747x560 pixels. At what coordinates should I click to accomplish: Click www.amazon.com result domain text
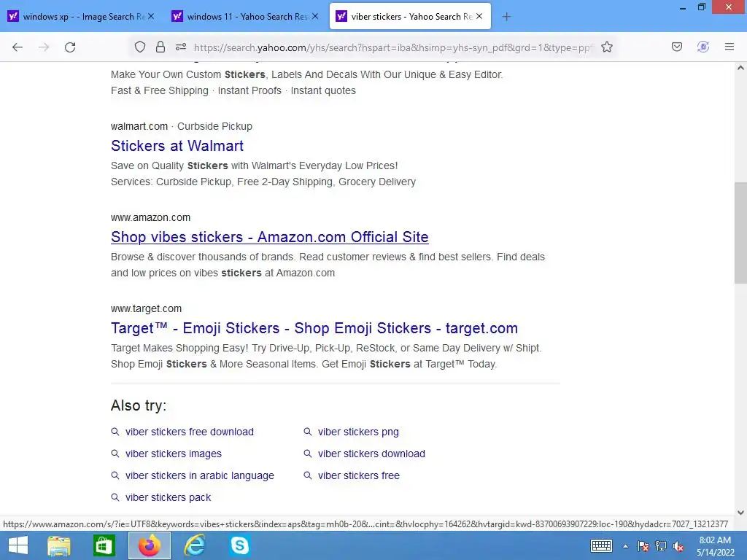click(150, 217)
